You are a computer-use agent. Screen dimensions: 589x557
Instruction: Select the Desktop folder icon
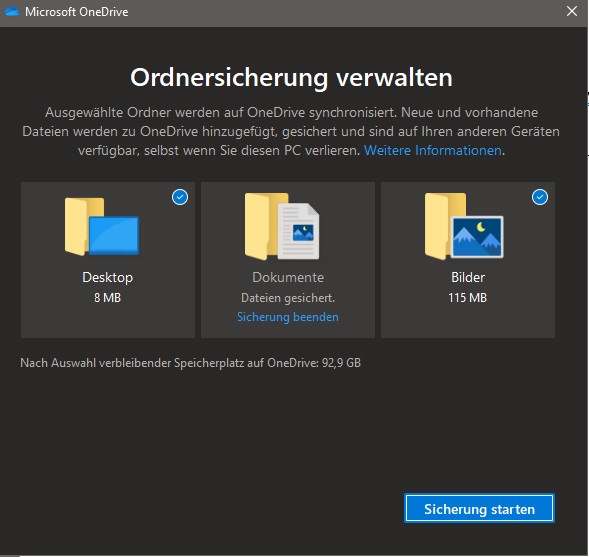click(x=102, y=226)
